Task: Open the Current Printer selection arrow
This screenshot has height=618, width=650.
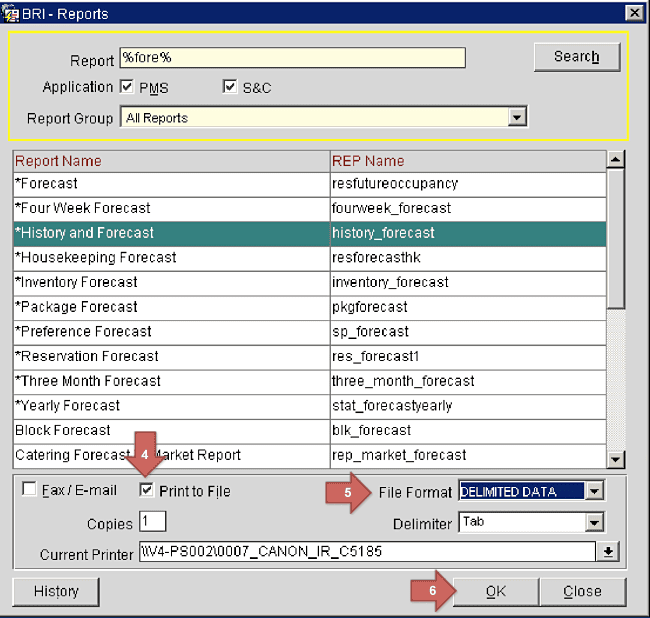Action: (x=608, y=552)
